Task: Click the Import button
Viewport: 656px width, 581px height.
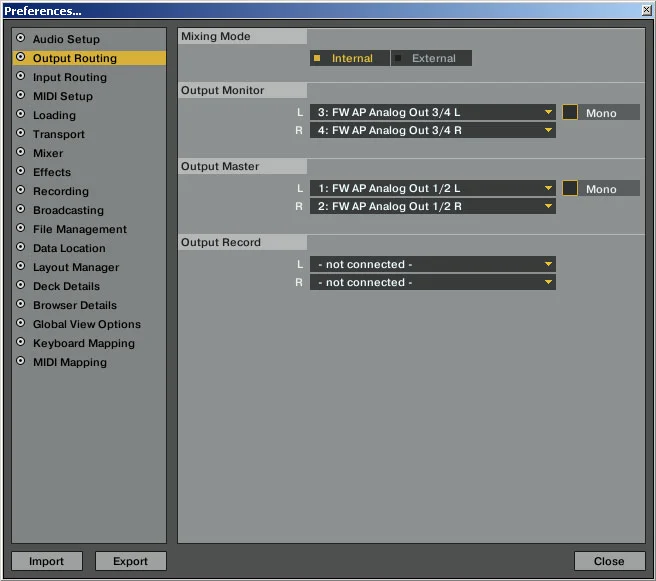Action: [x=46, y=561]
